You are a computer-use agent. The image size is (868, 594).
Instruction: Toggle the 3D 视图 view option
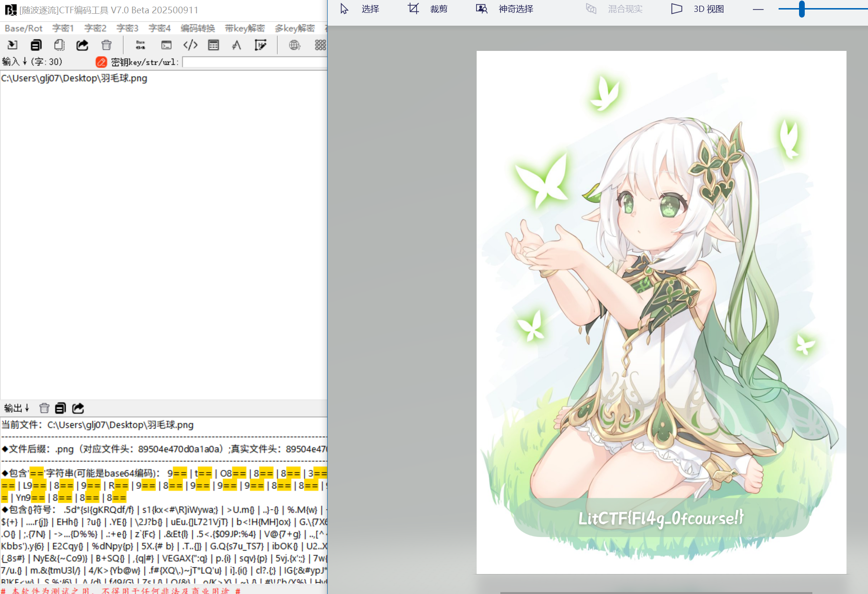tap(697, 9)
